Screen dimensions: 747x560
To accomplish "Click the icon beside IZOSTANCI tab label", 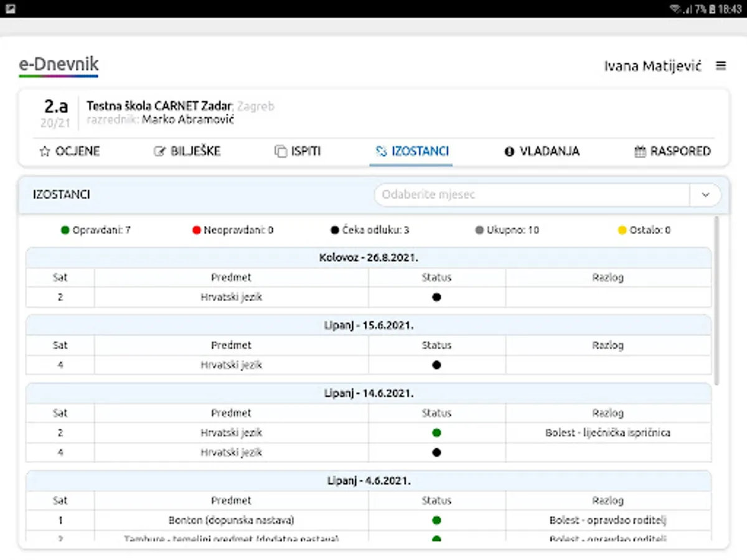I will pos(381,151).
